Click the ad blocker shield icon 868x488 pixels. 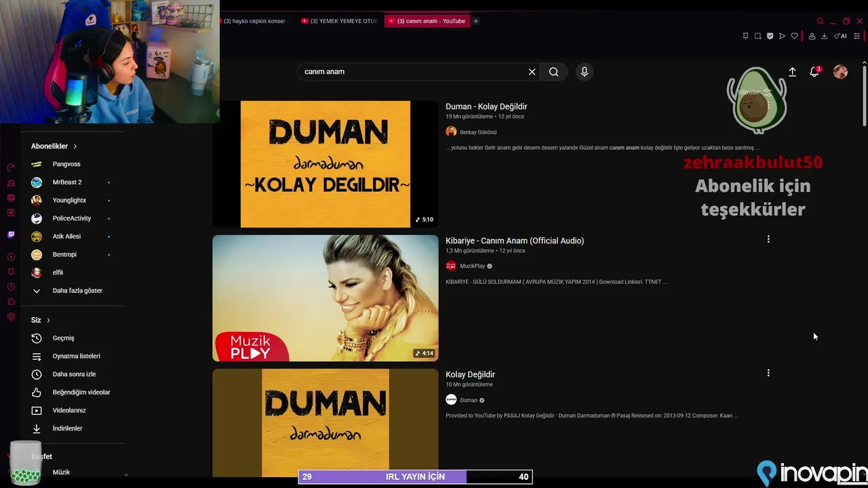[x=770, y=36]
